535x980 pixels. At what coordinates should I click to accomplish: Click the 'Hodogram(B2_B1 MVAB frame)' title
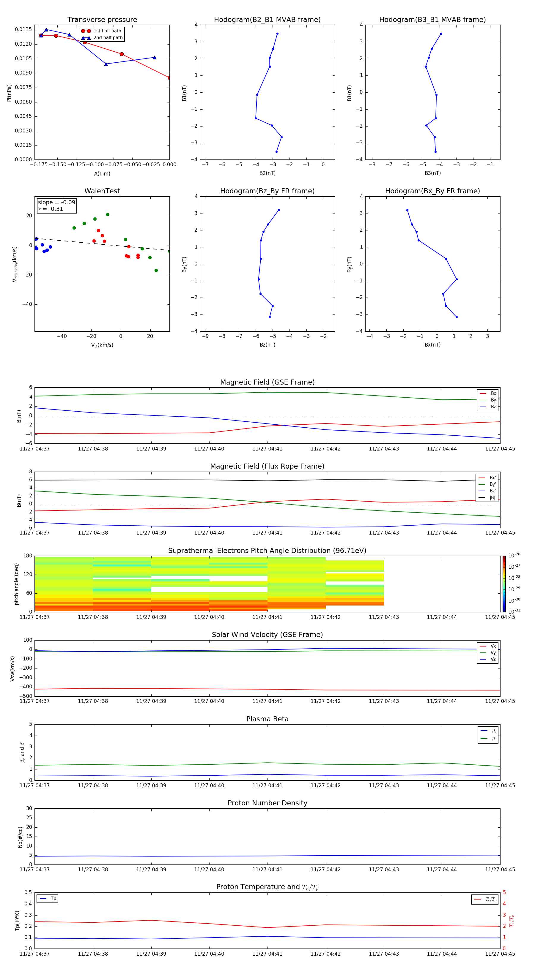coord(267,20)
